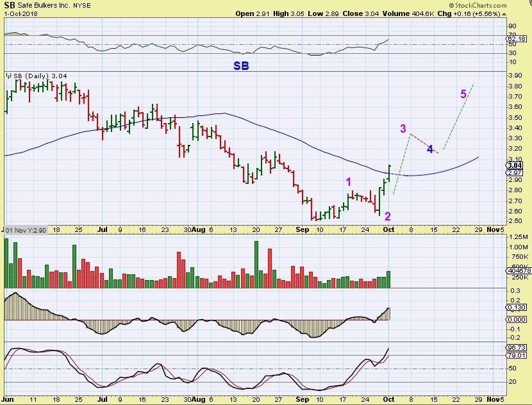Image resolution: width=532 pixels, height=405 pixels.
Task: Click the large blue 'SB' label
Action: coord(241,66)
